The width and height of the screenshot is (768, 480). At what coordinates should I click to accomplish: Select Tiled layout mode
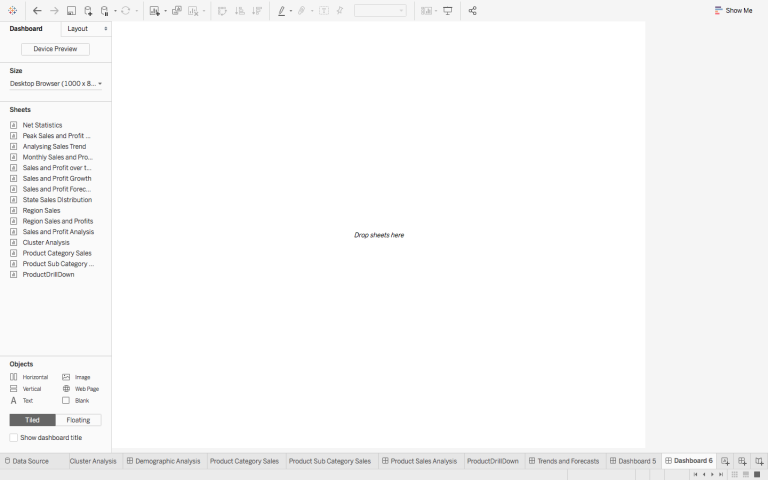[x=32, y=420]
